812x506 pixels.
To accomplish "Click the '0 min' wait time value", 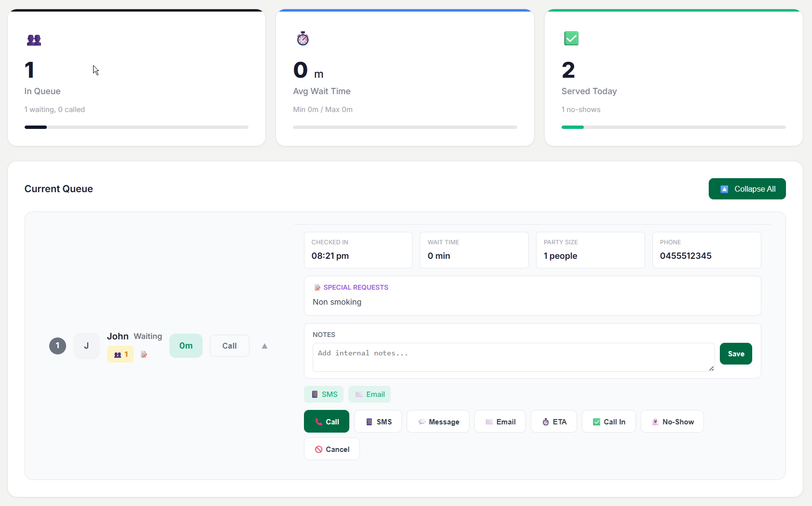I will point(439,256).
